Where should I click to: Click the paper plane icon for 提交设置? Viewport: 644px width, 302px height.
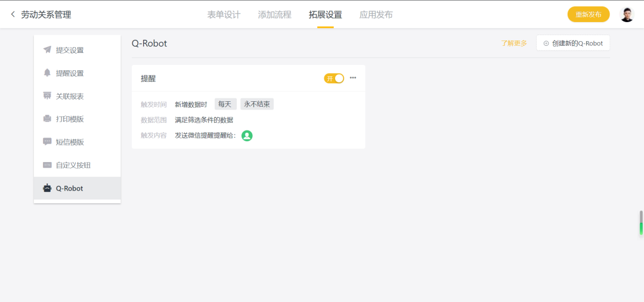(47, 50)
